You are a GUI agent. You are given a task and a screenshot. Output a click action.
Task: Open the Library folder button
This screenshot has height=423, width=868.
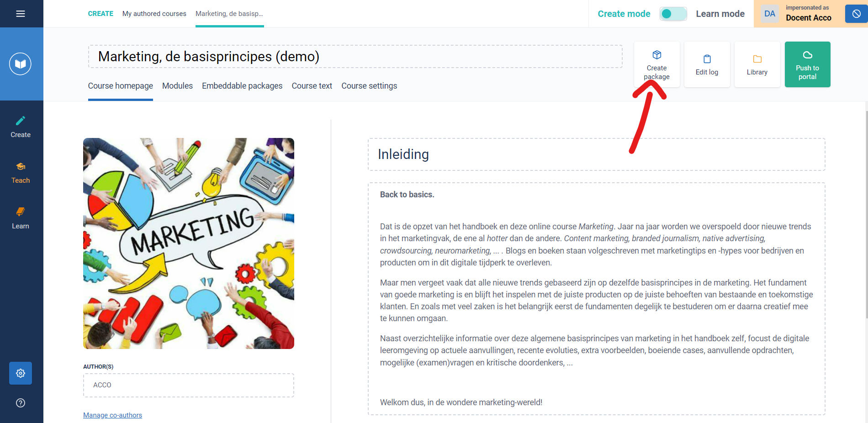tap(757, 64)
